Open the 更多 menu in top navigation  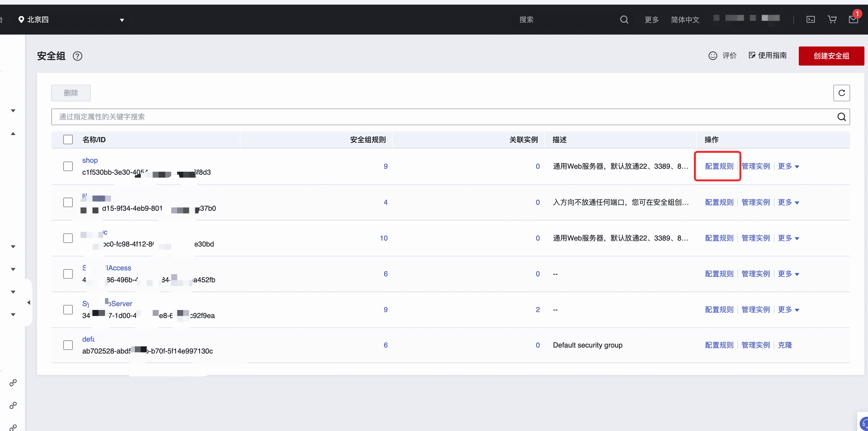651,20
